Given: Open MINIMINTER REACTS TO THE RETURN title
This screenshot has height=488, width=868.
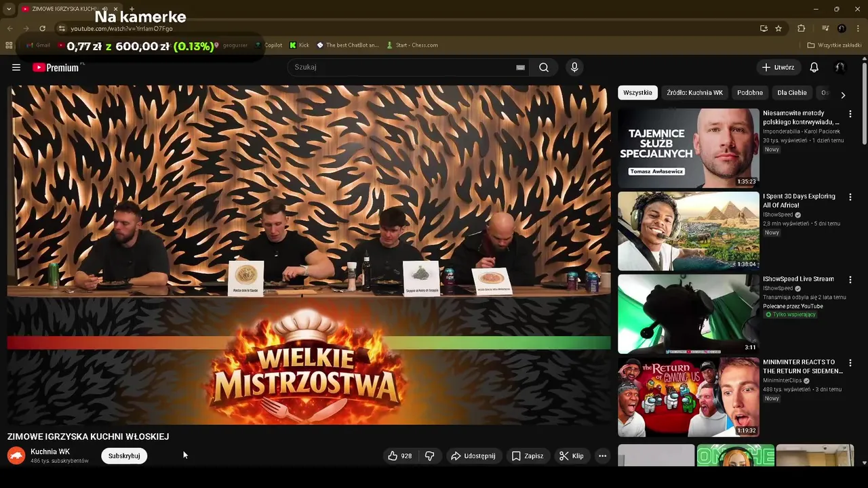Looking at the screenshot, I should click(803, 367).
